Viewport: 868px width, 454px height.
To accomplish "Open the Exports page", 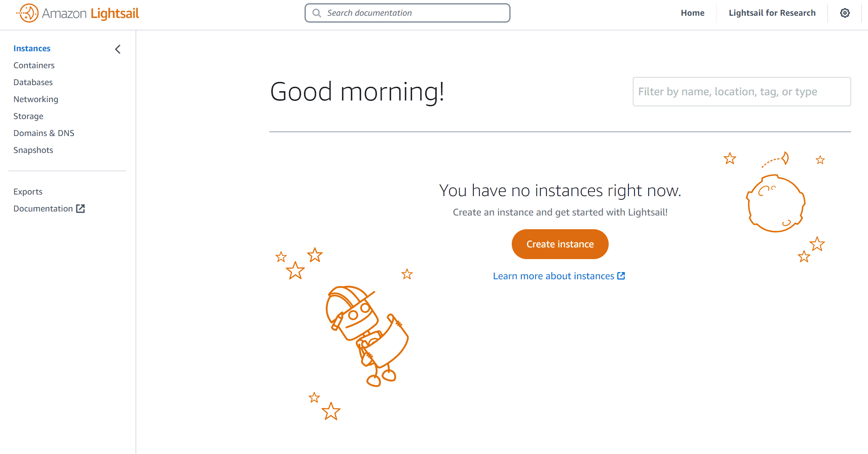I will point(28,192).
